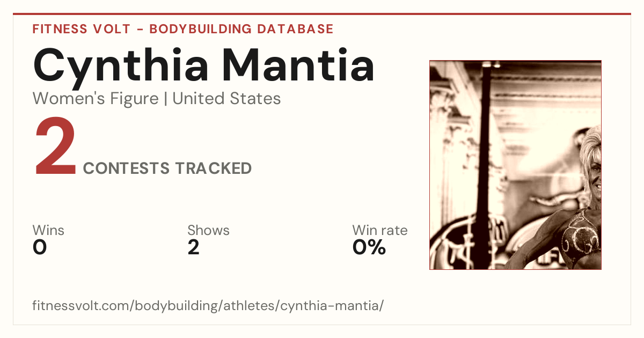The width and height of the screenshot is (644, 338).
Task: Click the first name Cynthia in title
Action: click(x=121, y=65)
